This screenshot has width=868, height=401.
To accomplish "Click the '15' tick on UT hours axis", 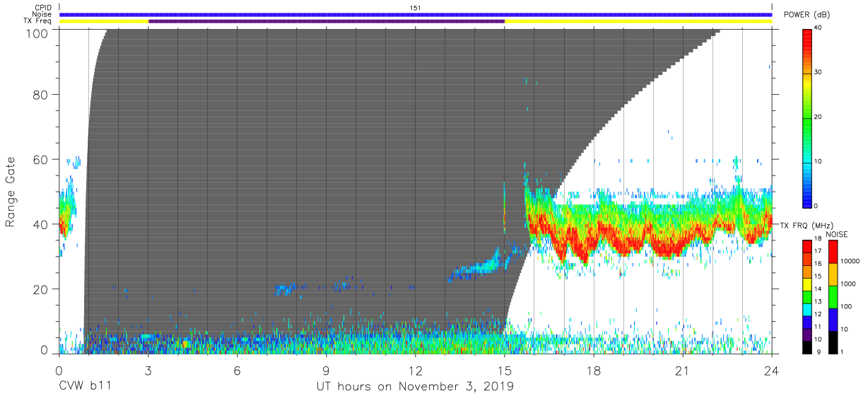I will click(505, 370).
